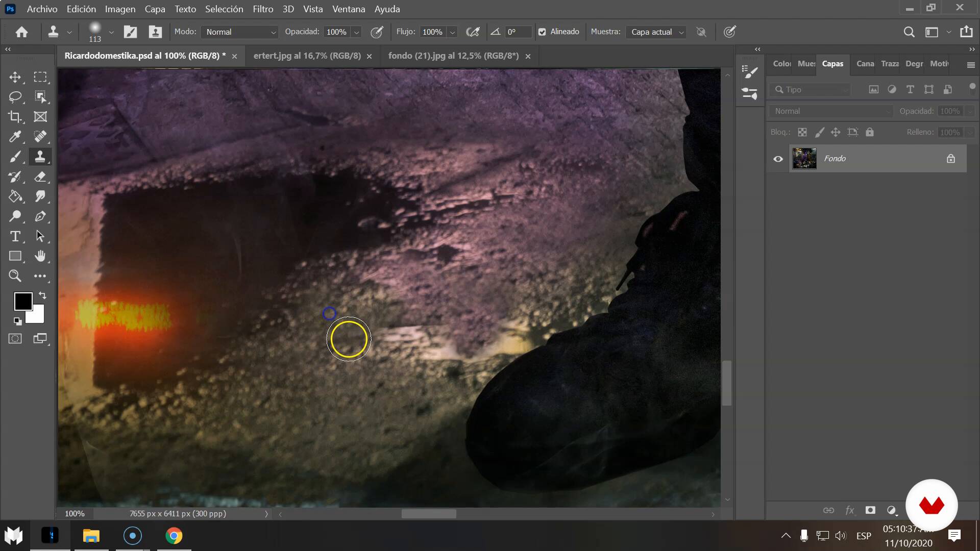Viewport: 980px width, 551px height.
Task: Open the Filtro menu
Action: (263, 9)
